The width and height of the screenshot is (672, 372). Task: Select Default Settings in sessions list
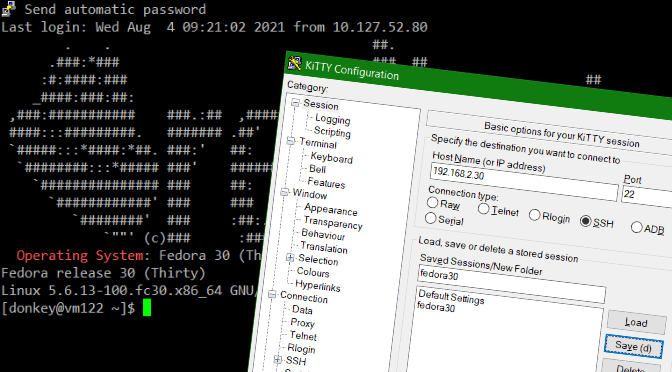click(451, 296)
